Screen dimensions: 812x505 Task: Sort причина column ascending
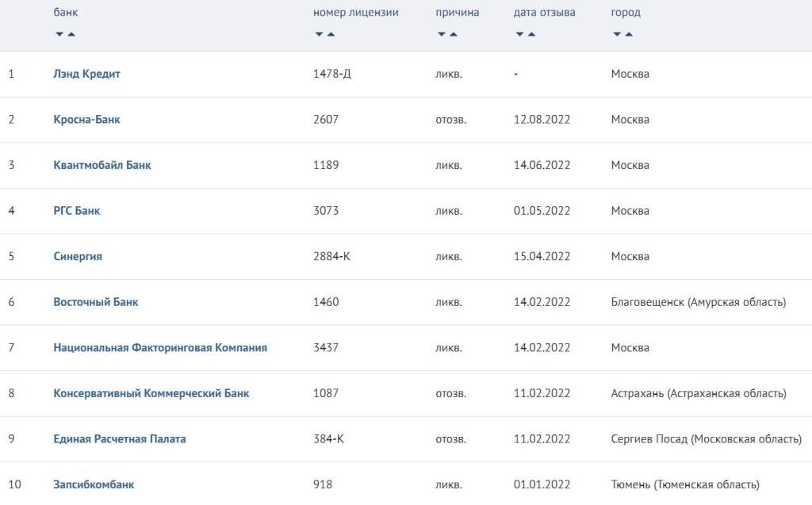tap(453, 34)
